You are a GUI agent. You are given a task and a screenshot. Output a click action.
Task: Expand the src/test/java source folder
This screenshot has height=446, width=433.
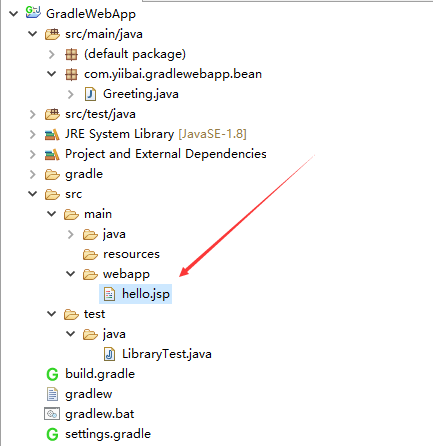point(33,114)
